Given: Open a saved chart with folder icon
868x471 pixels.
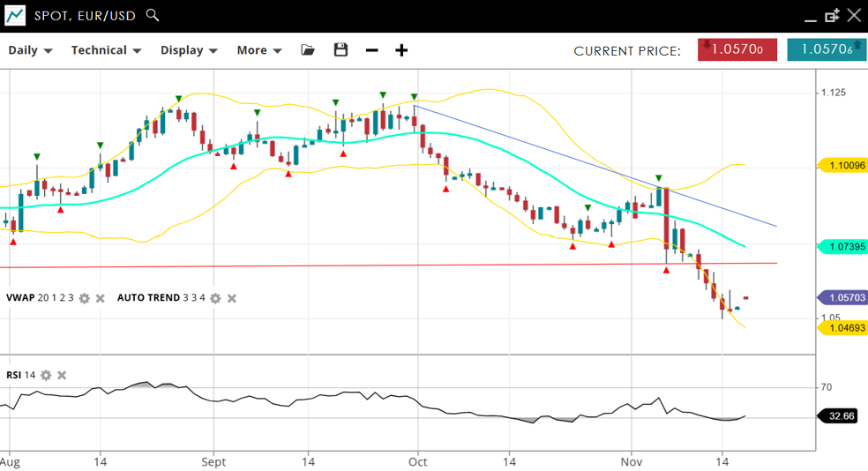Looking at the screenshot, I should [307, 50].
